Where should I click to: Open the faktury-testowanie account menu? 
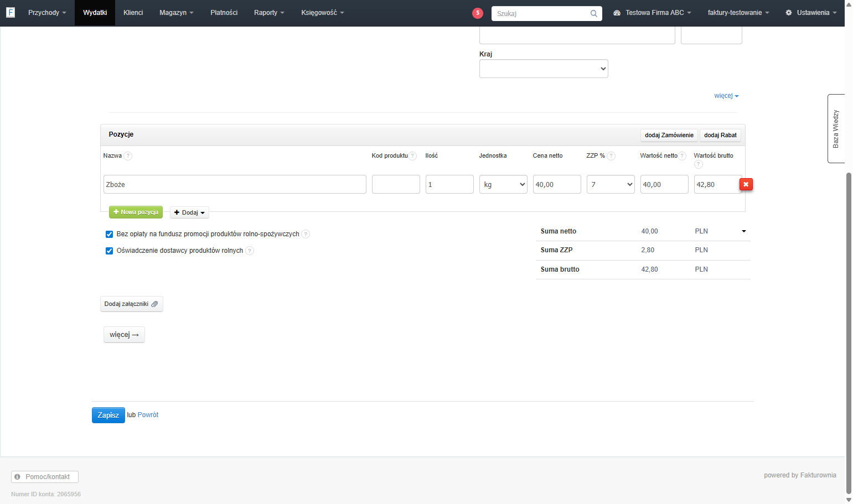tap(738, 13)
